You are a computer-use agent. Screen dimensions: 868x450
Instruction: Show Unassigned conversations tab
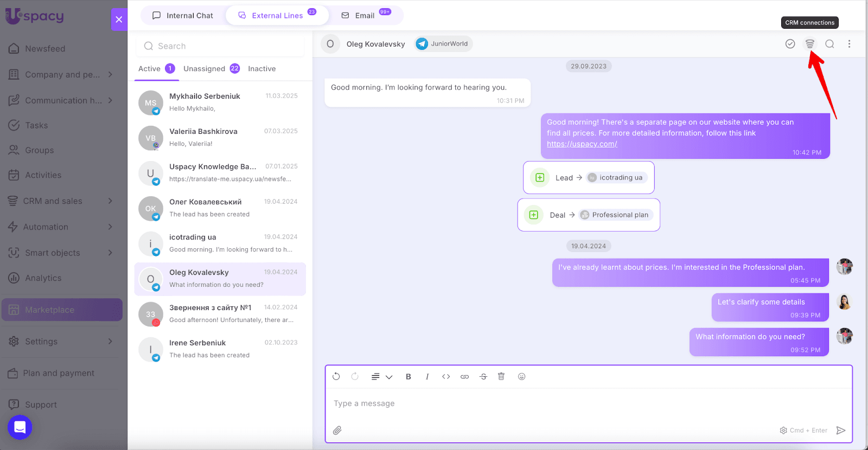[212, 69]
